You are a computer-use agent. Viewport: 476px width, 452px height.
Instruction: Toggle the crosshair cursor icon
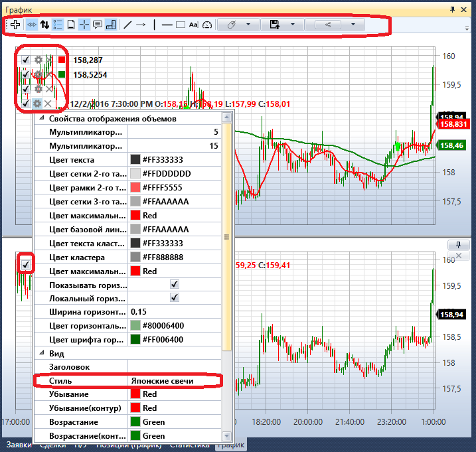pyautogui.click(x=84, y=25)
